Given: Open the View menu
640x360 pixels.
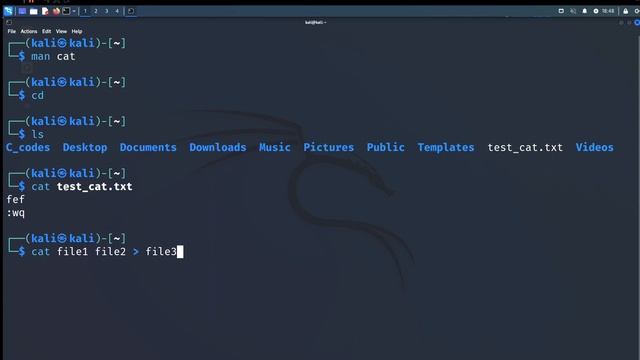Looking at the screenshot, I should 61,31.
